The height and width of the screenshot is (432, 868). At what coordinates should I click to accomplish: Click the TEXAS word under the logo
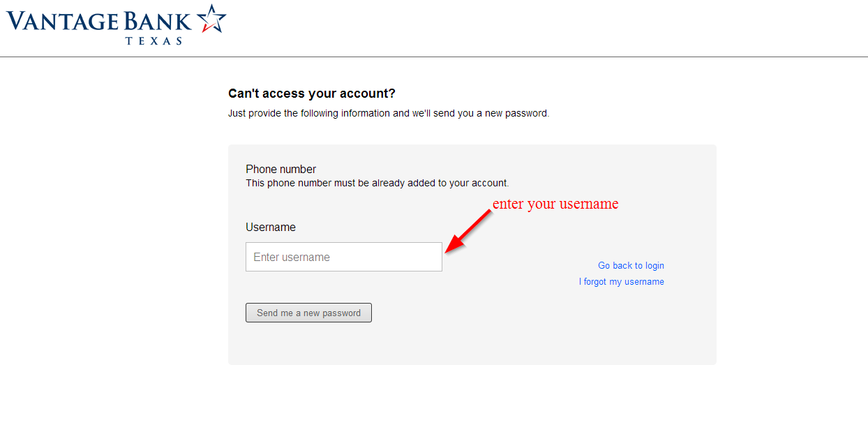(154, 40)
